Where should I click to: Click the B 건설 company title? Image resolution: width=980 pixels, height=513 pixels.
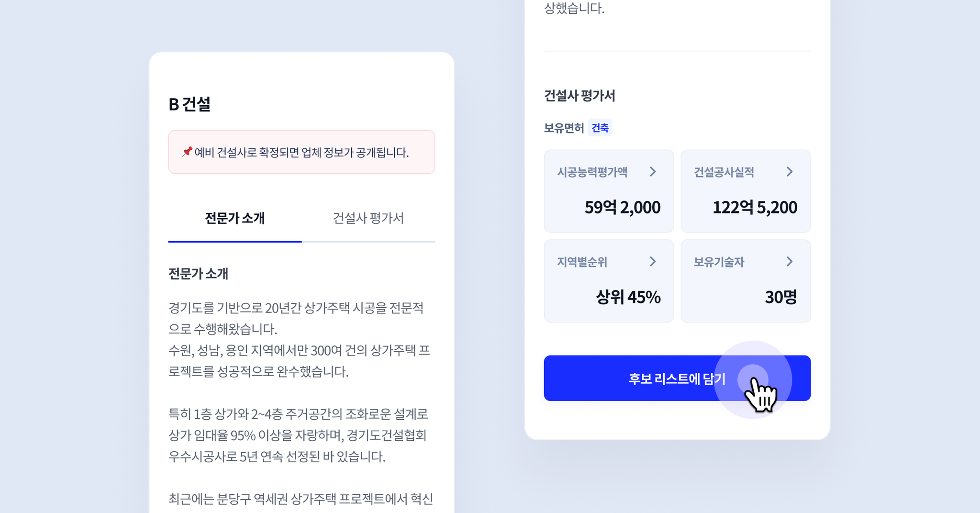(x=189, y=104)
